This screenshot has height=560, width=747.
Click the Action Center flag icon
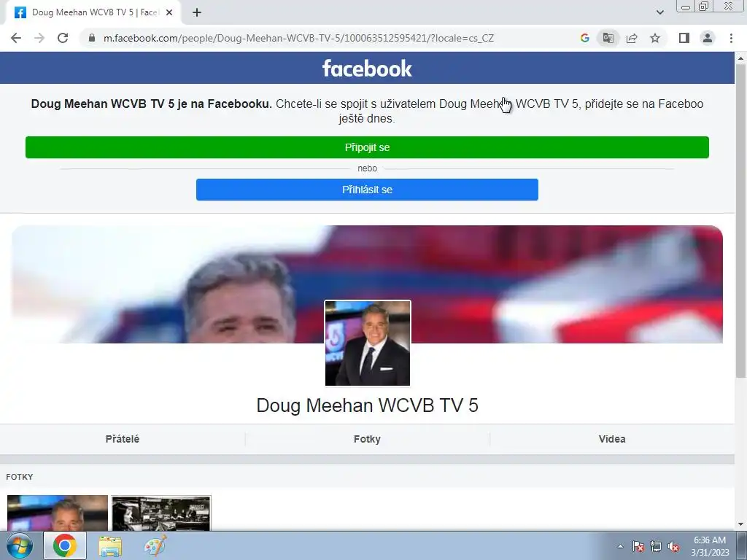[638, 546]
